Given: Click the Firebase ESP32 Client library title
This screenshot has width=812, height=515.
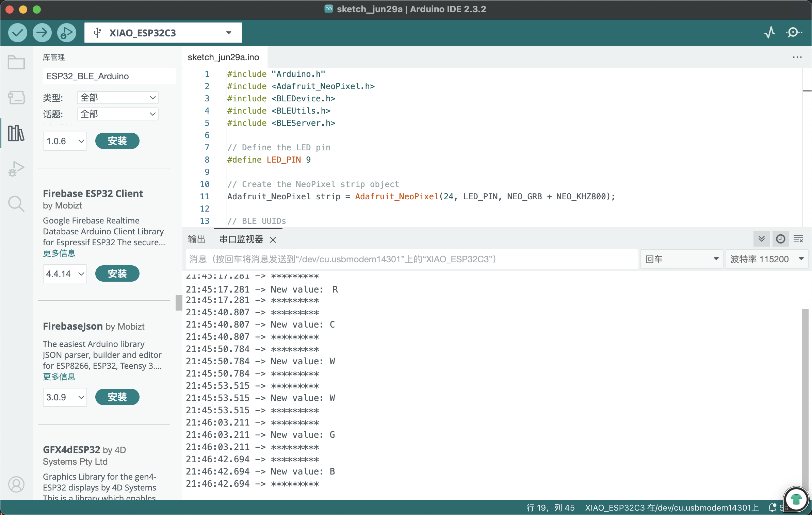Looking at the screenshot, I should 93,193.
